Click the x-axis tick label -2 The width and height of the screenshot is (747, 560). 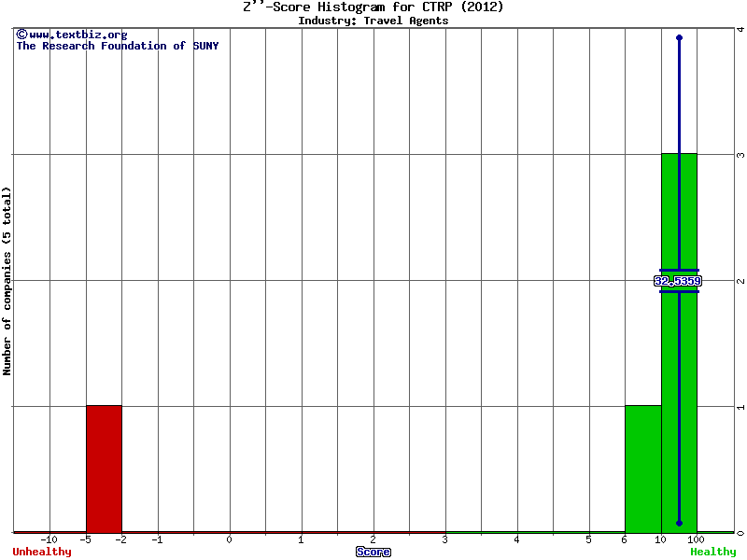point(121,539)
